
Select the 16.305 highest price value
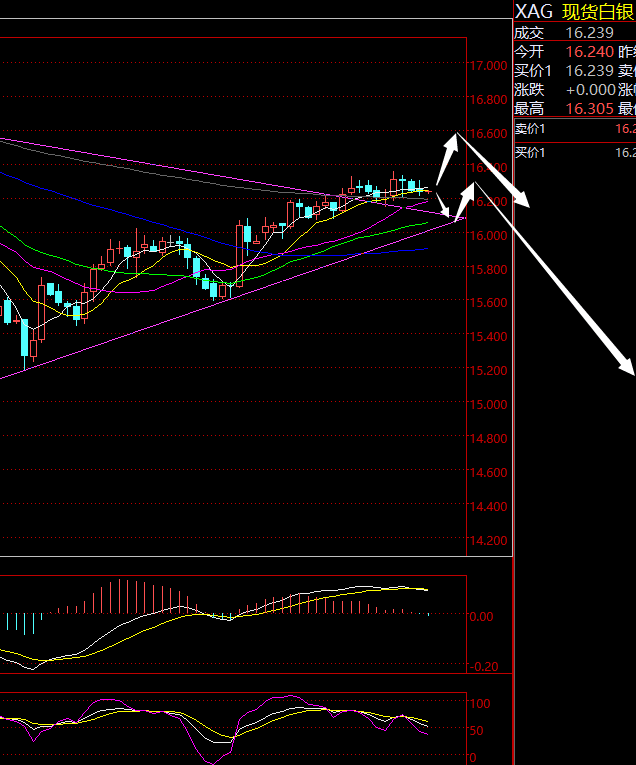coord(590,108)
